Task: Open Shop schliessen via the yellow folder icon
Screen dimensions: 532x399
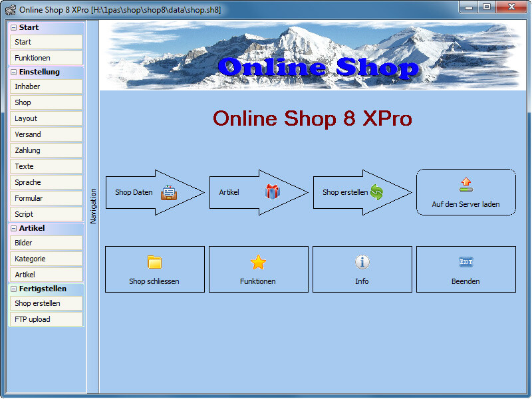Action: pyautogui.click(x=154, y=263)
